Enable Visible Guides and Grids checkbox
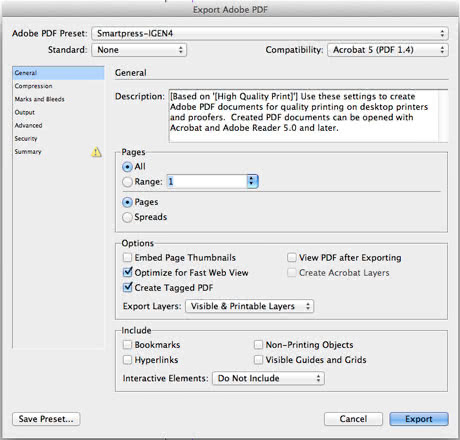460x440 pixels. click(258, 360)
